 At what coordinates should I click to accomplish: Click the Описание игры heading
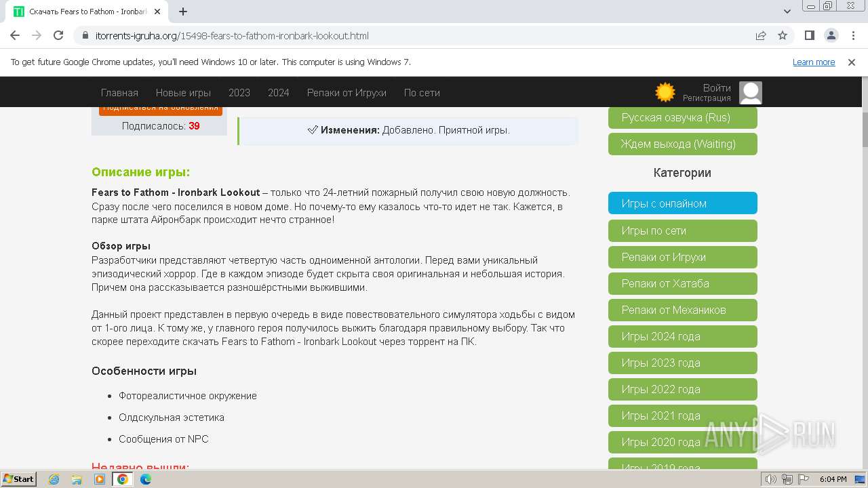141,172
